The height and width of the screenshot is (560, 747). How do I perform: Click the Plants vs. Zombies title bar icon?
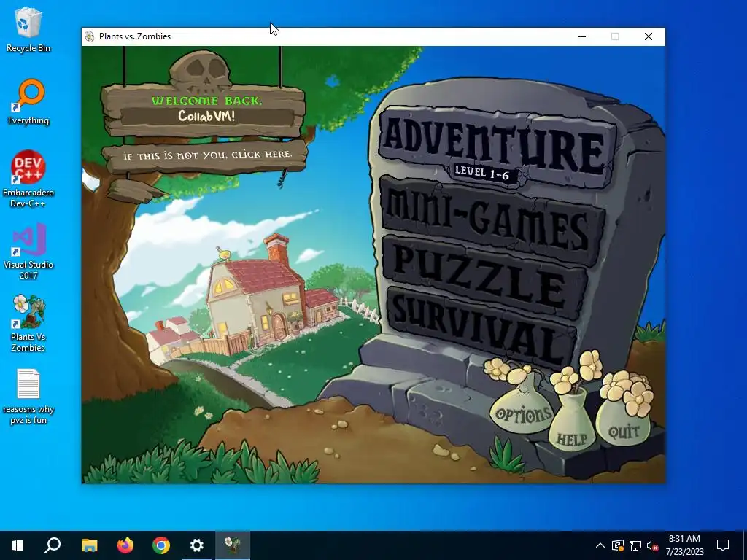pos(89,36)
